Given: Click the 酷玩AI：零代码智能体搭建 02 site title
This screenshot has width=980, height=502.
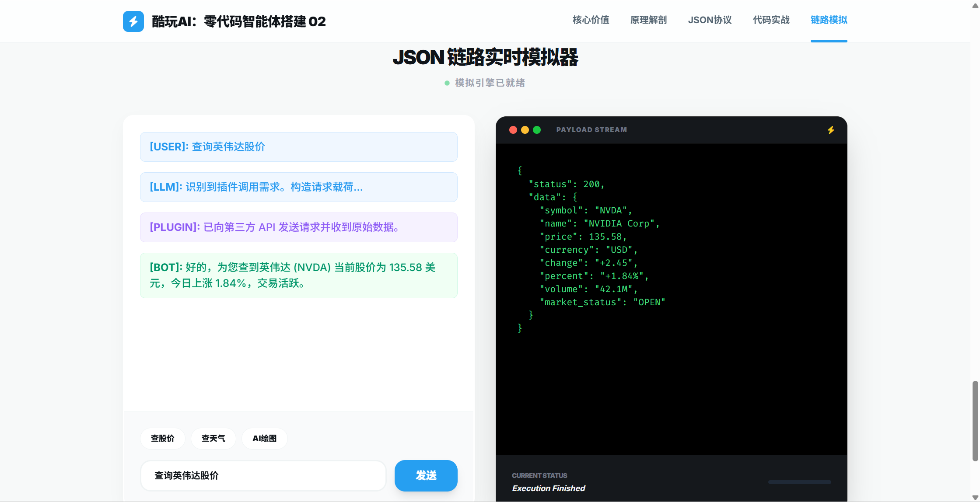Looking at the screenshot, I should 239,21.
